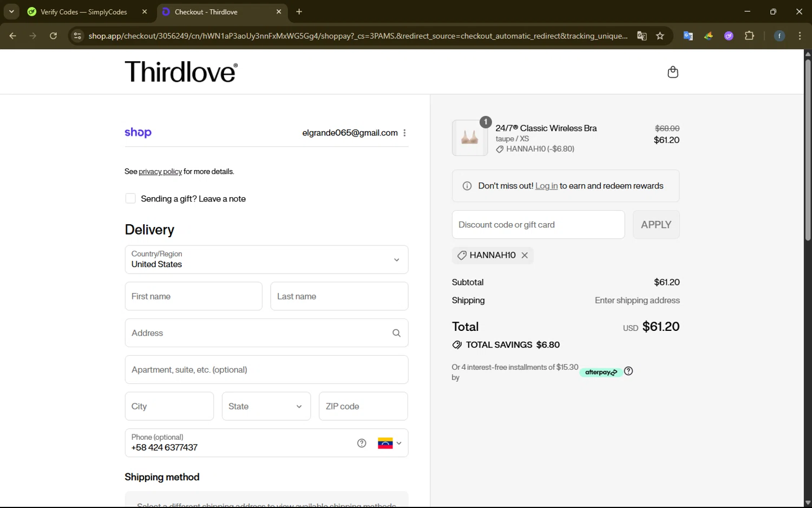
Task: Click the phone help question mark icon
Action: click(362, 443)
